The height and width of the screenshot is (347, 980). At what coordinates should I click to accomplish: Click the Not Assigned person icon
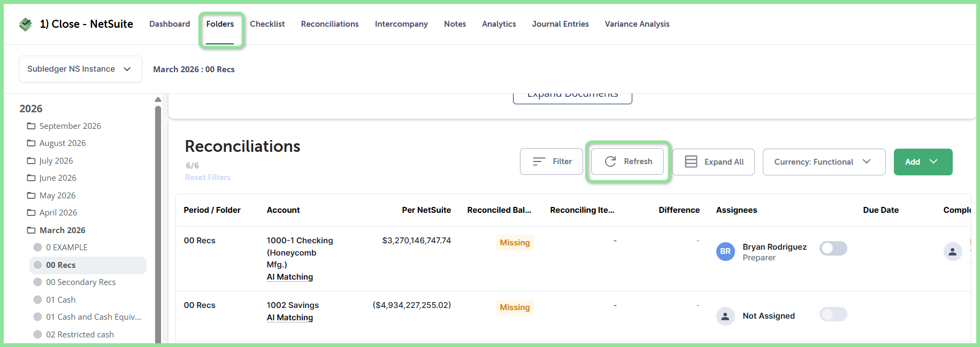point(725,317)
